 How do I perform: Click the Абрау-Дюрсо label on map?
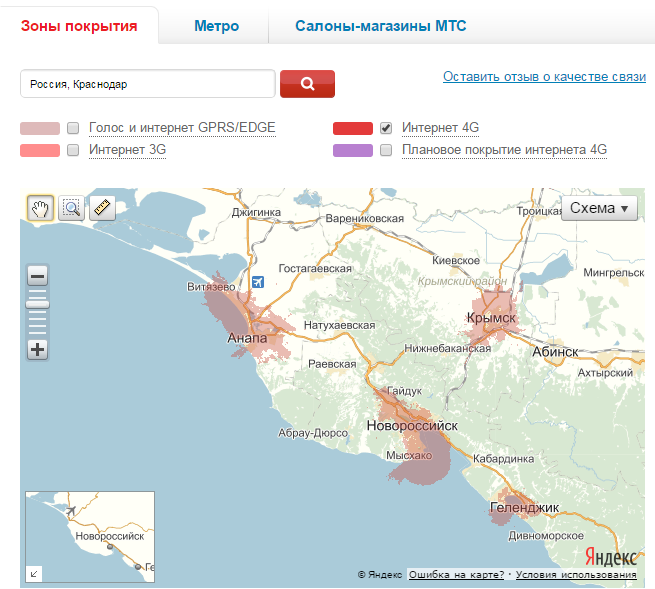pos(313,433)
